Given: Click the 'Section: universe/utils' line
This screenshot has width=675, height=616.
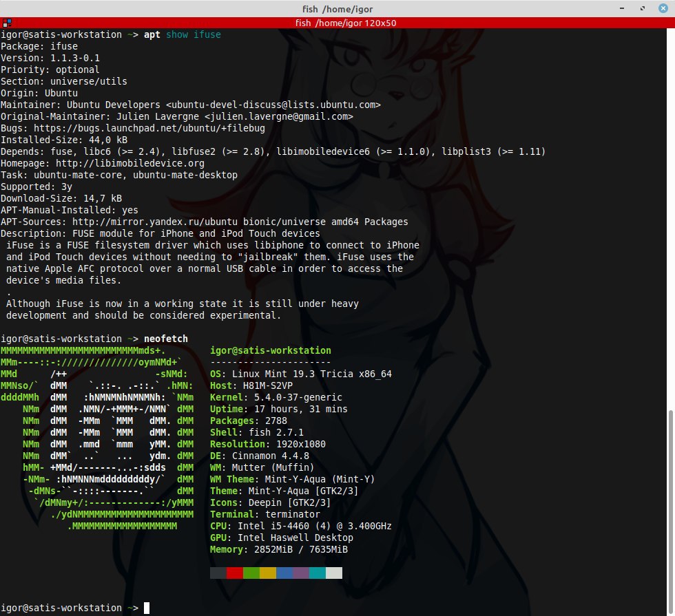Looking at the screenshot, I should [x=64, y=81].
